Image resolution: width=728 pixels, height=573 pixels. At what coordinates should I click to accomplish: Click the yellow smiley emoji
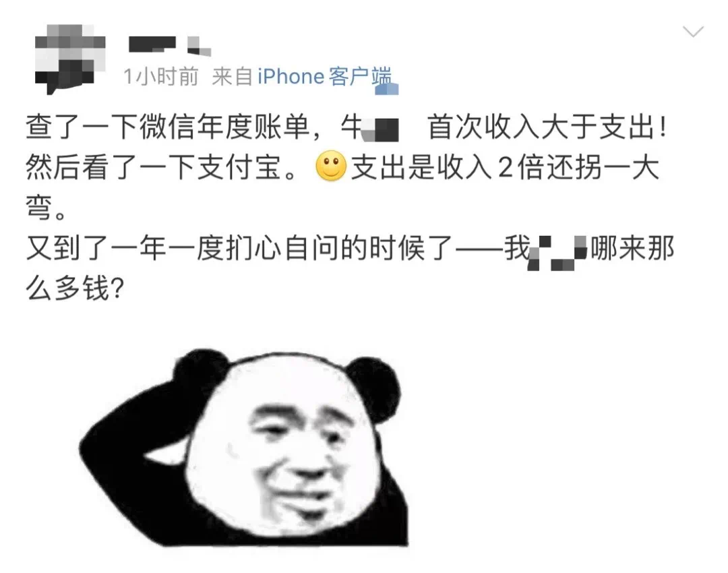(331, 167)
